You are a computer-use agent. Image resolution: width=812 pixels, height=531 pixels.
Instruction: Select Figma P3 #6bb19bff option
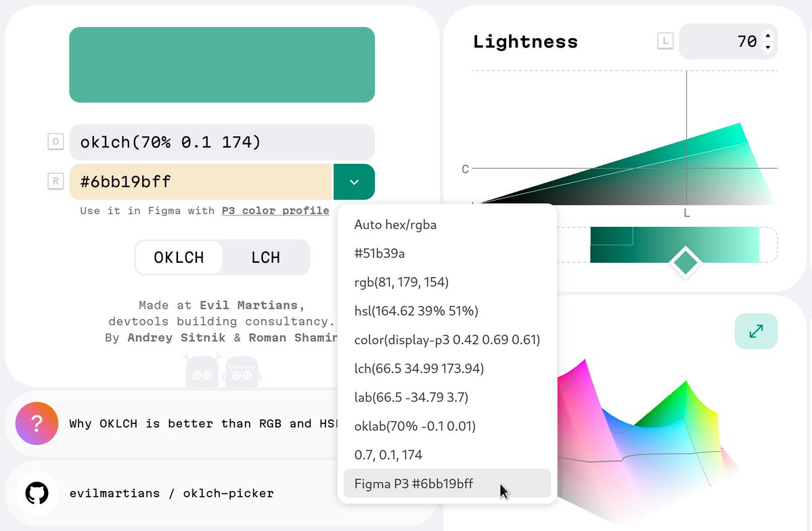[x=447, y=484]
